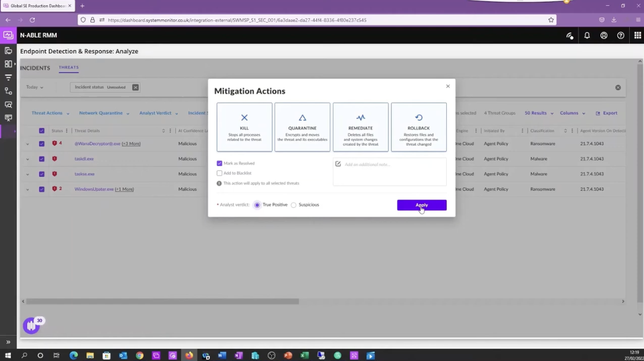The height and width of the screenshot is (361, 644).
Task: Toggle the select-all checkbox in the table header
Action: tap(41, 131)
